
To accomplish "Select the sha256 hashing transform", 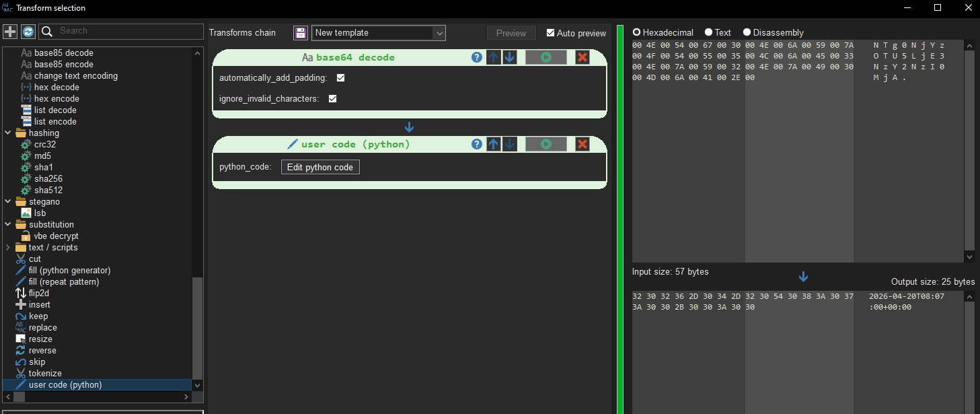I will [x=48, y=179].
